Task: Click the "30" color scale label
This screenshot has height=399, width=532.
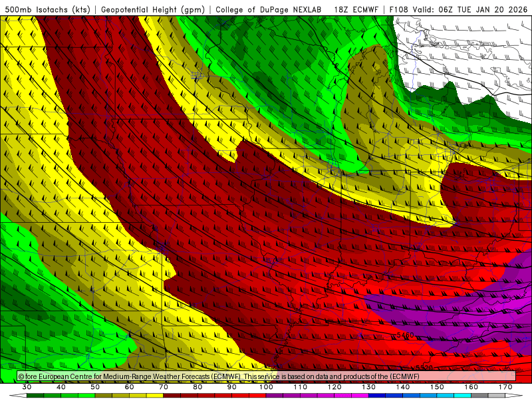Action: click(27, 387)
